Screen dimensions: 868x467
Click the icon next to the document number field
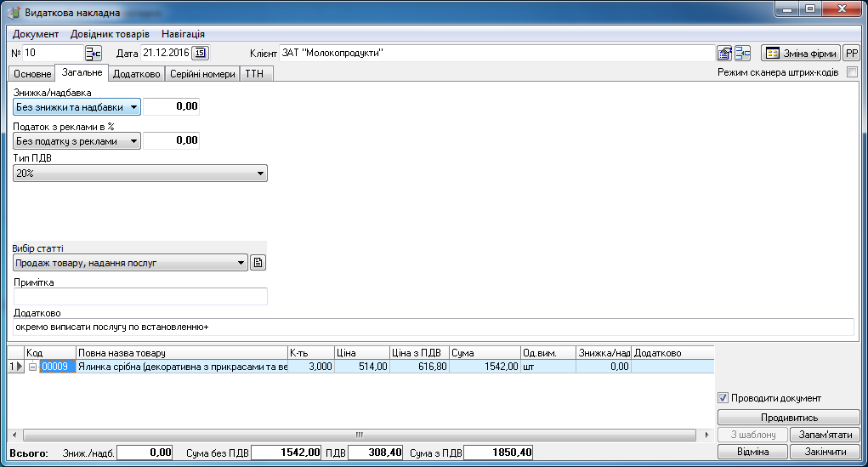pyautogui.click(x=93, y=53)
